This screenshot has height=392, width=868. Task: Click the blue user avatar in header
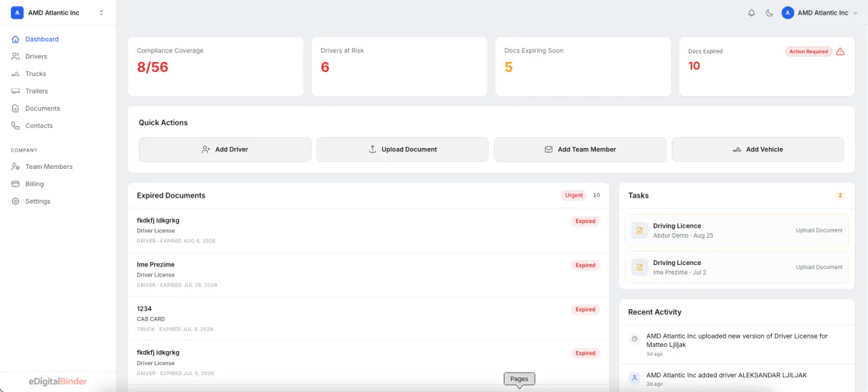[787, 12]
